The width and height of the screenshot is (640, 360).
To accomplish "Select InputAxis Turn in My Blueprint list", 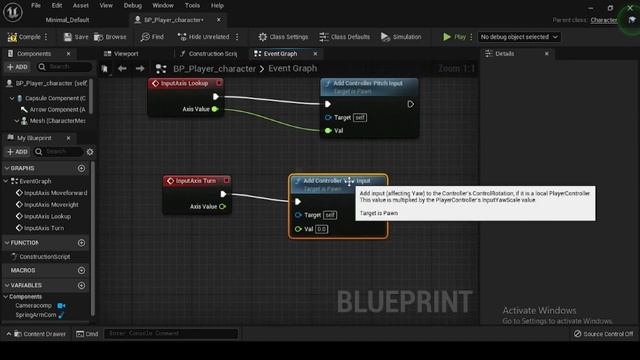I will 40,229.
